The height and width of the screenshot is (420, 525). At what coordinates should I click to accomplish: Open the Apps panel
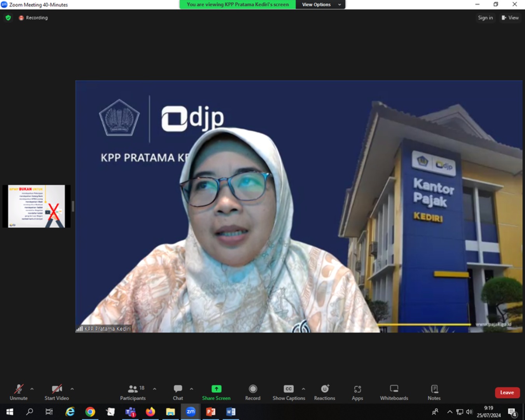tap(357, 392)
